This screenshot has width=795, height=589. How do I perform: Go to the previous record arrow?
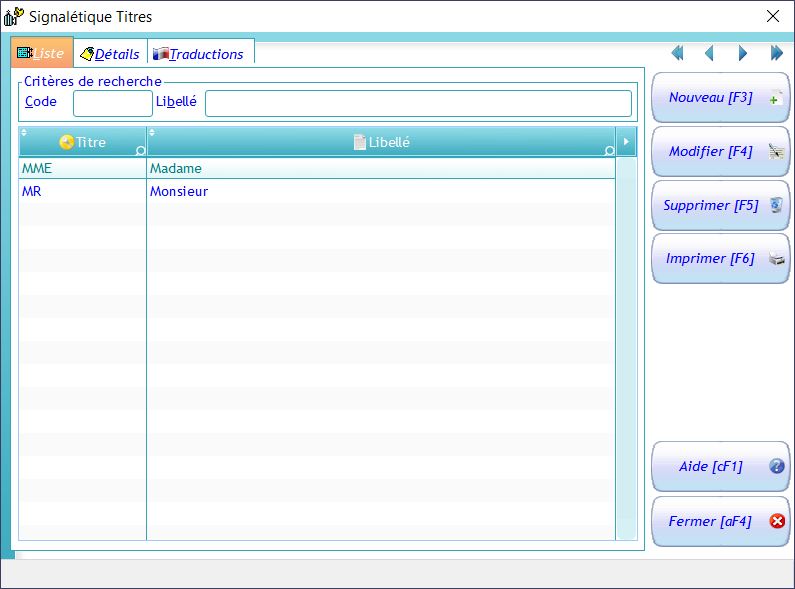[709, 53]
